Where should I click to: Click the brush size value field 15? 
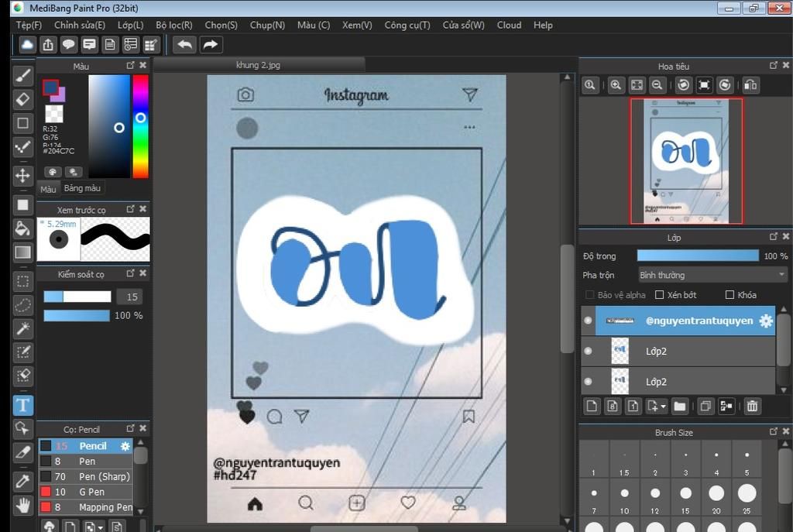(130, 297)
